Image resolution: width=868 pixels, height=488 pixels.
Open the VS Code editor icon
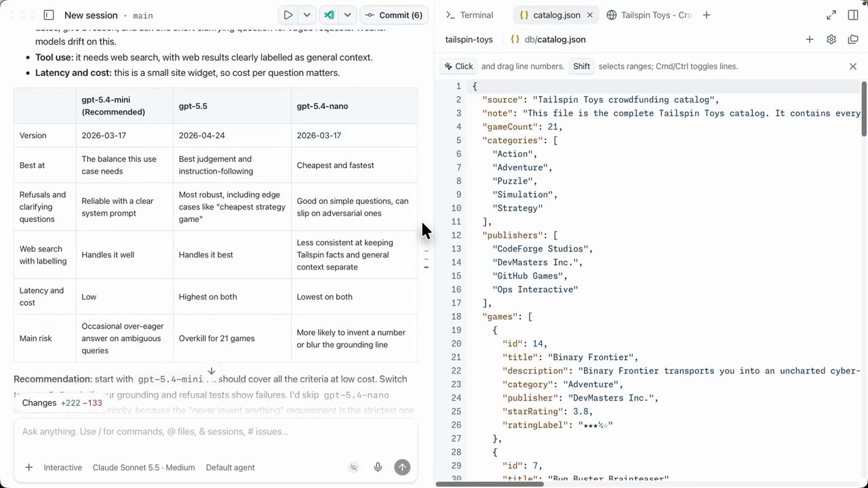pyautogui.click(x=329, y=15)
